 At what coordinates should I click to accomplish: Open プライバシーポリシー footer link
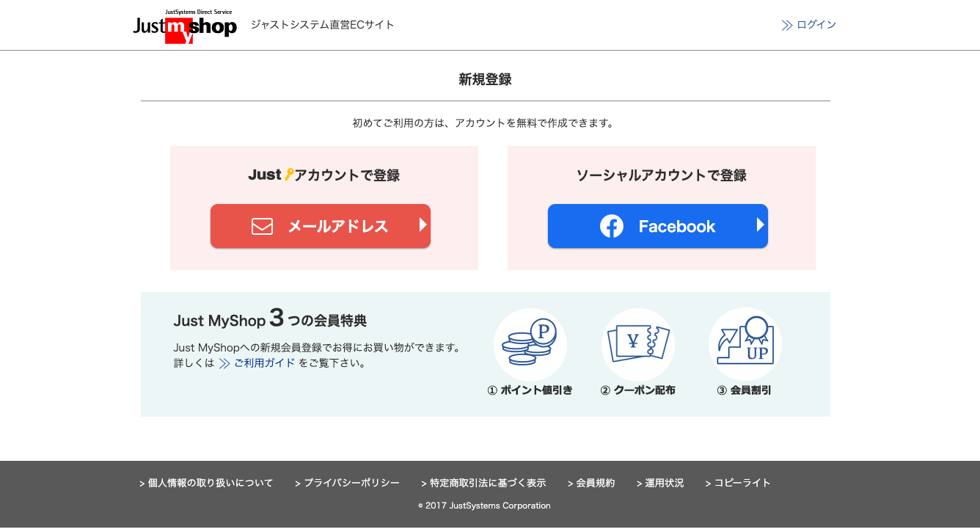[x=347, y=483]
